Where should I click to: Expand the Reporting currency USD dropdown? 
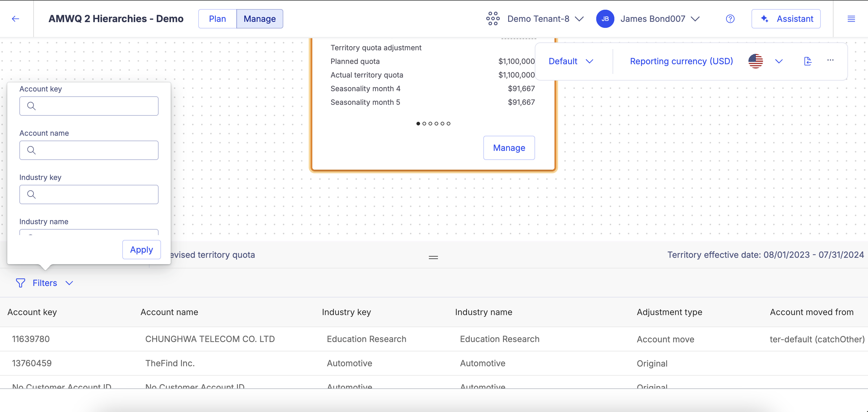778,61
